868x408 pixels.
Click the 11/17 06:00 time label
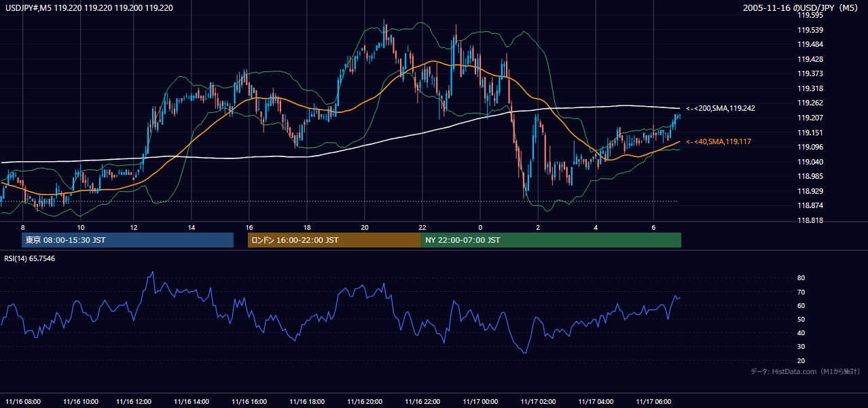653,401
